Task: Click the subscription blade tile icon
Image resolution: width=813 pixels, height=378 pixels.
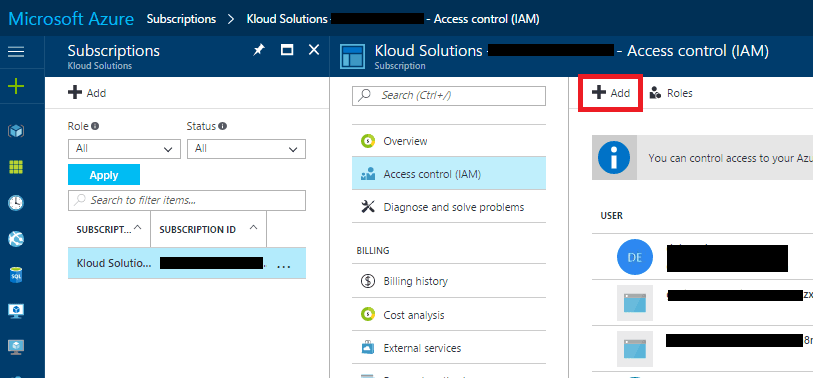Action: [x=353, y=57]
